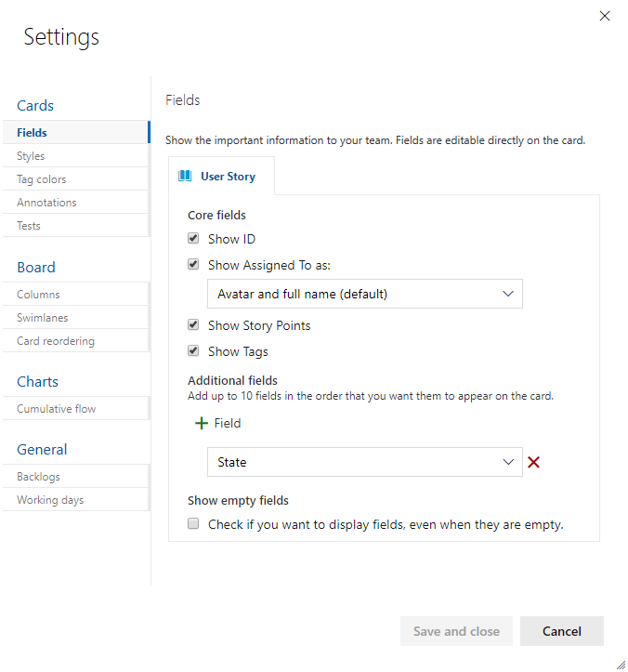This screenshot has width=628, height=672.
Task: Click the General section heading
Action: (42, 450)
